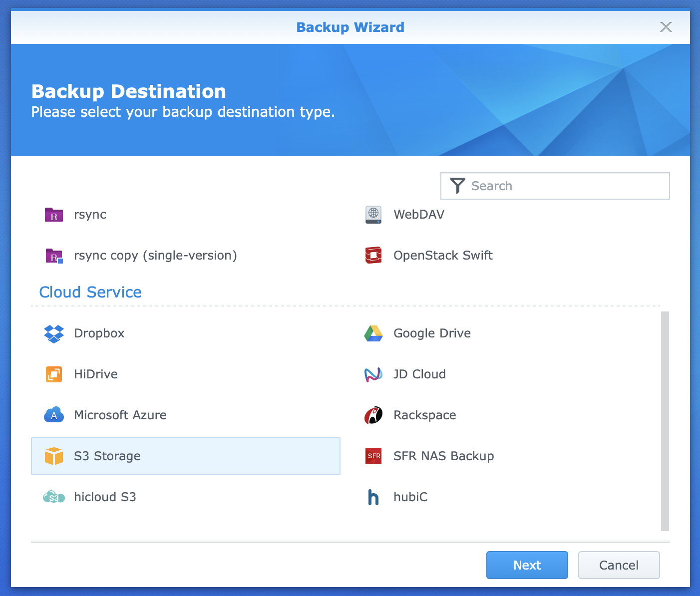Click the Dropbox logo icon
The width and height of the screenshot is (700, 596).
click(54, 333)
